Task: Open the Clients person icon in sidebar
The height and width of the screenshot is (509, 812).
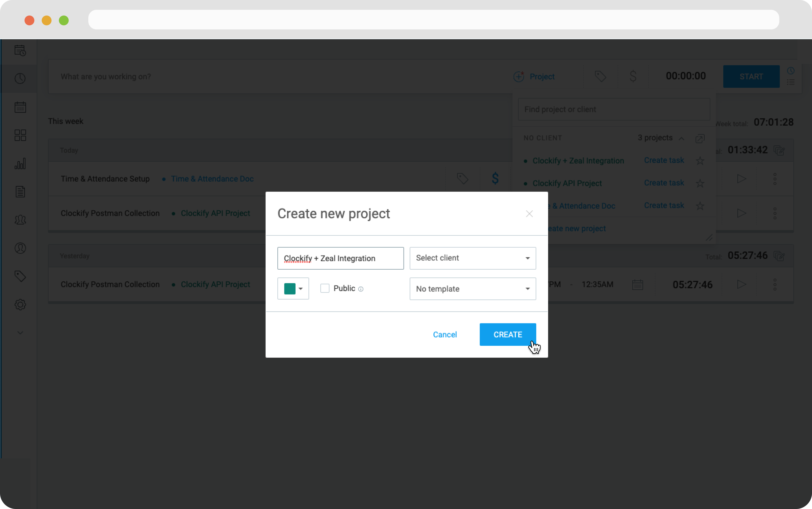Action: [x=20, y=248]
